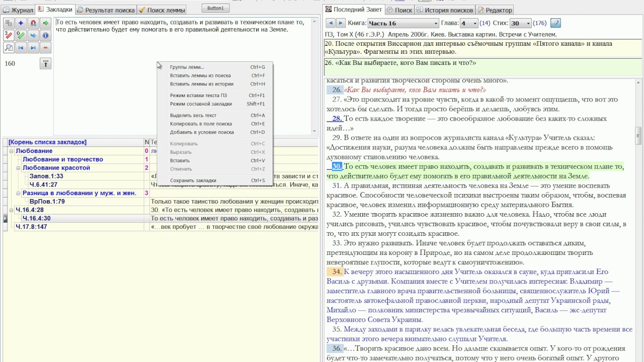Click the total verse count (176) label

click(540, 23)
